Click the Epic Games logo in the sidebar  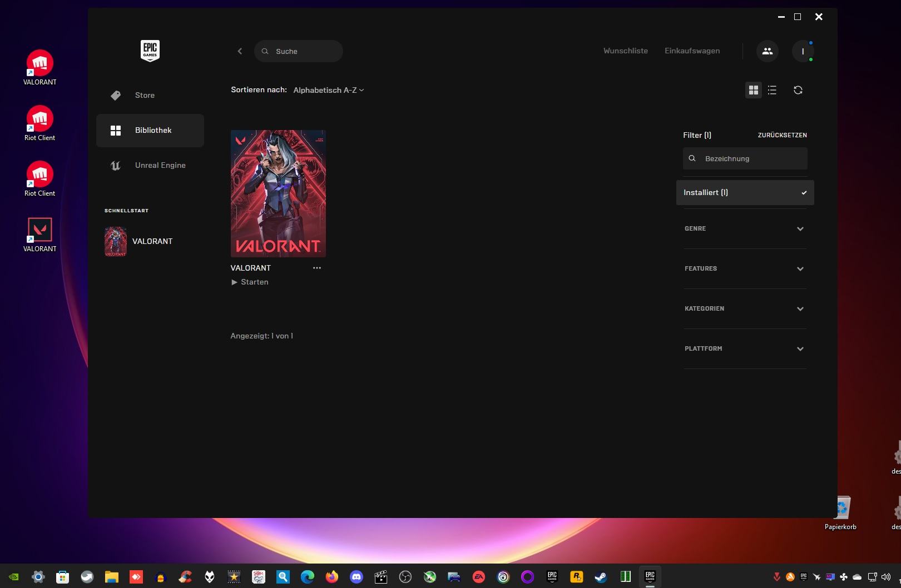point(150,51)
